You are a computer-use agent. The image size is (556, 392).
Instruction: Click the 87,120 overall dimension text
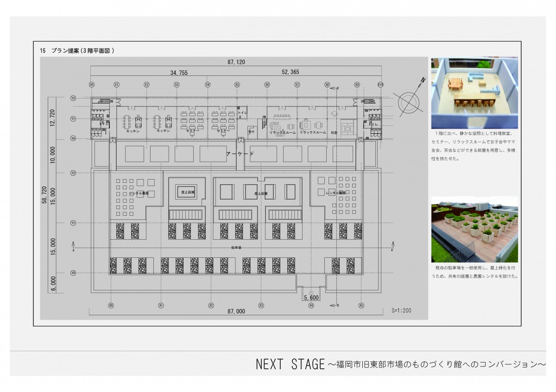[x=236, y=62]
